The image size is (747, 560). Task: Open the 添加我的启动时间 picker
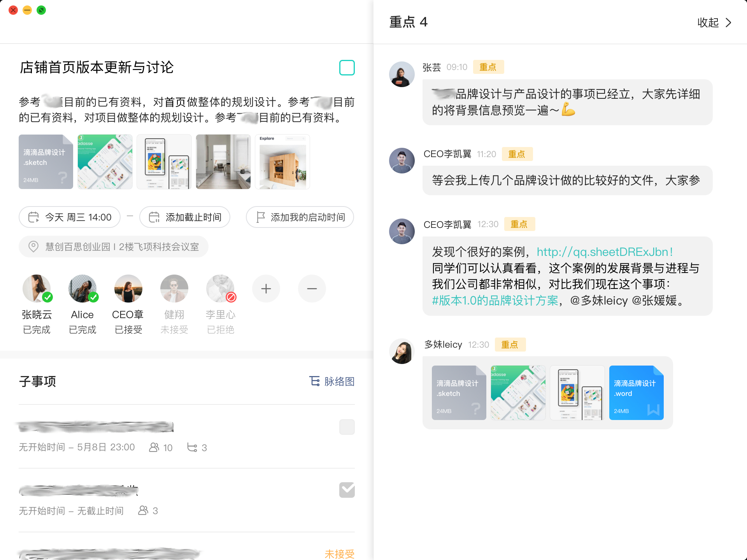pyautogui.click(x=300, y=217)
